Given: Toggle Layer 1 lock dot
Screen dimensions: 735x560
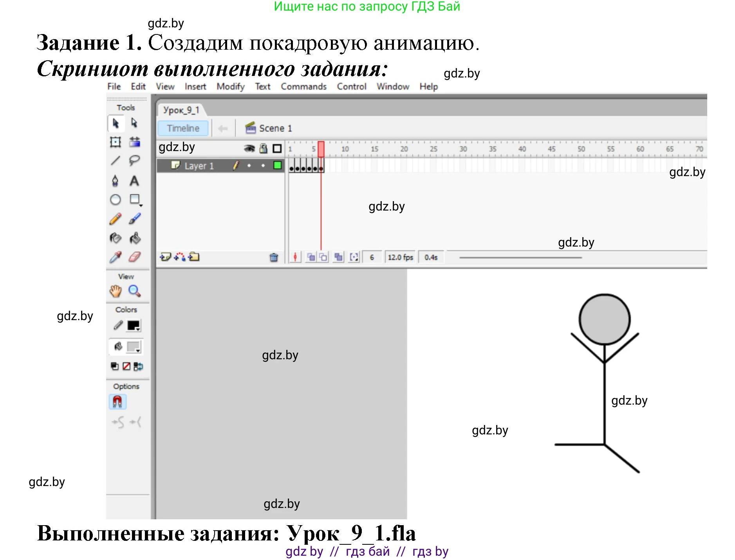Looking at the screenshot, I should click(x=263, y=166).
